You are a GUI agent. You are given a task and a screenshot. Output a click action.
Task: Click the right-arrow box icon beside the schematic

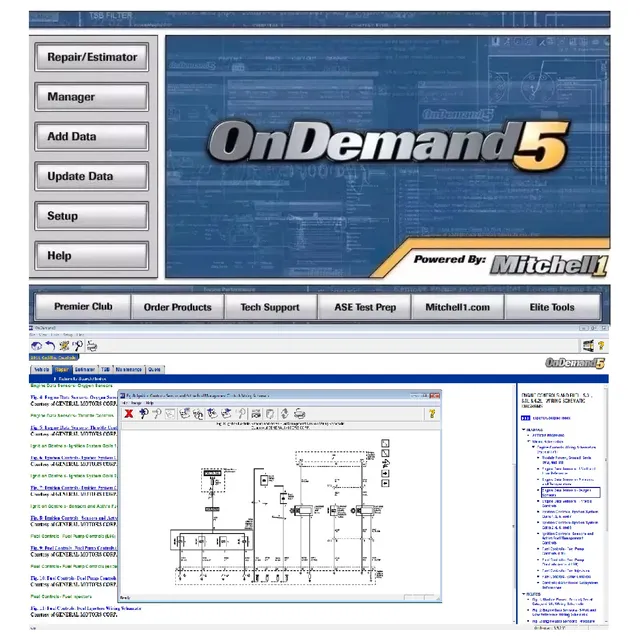(x=385, y=473)
